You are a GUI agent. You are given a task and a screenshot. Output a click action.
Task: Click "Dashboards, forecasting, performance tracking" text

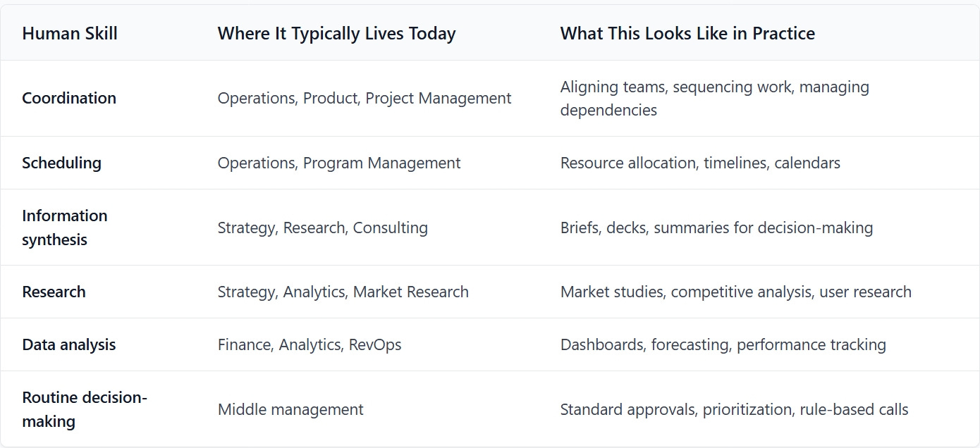pyautogui.click(x=723, y=344)
